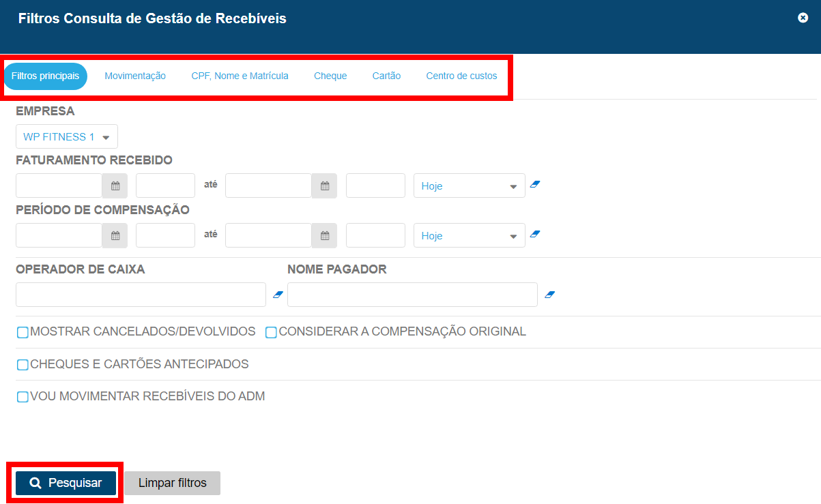The image size is (821, 504).
Task: Clear Período de Compensação with eraser icon
Action: point(535,235)
